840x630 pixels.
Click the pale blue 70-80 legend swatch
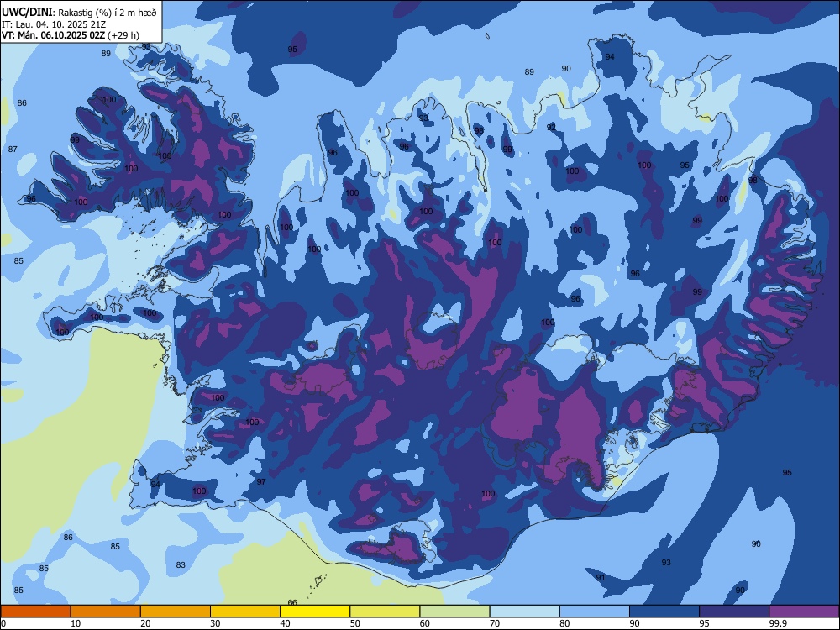pyautogui.click(x=524, y=612)
